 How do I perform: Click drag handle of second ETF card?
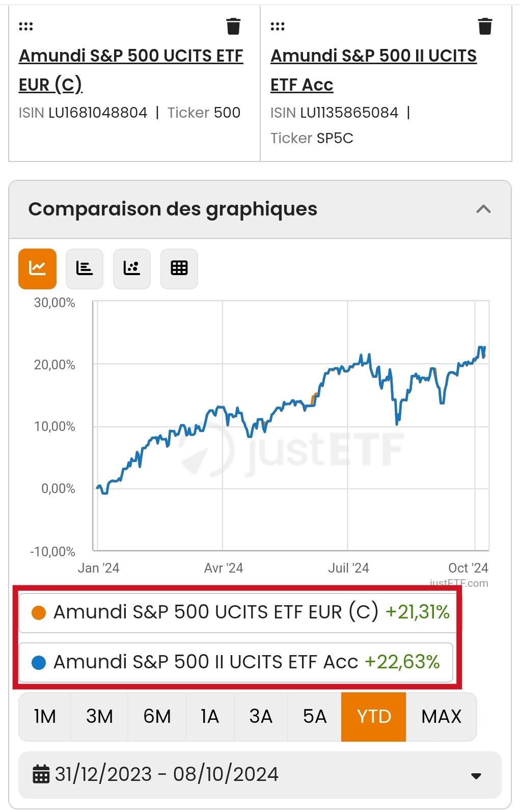coord(278,26)
